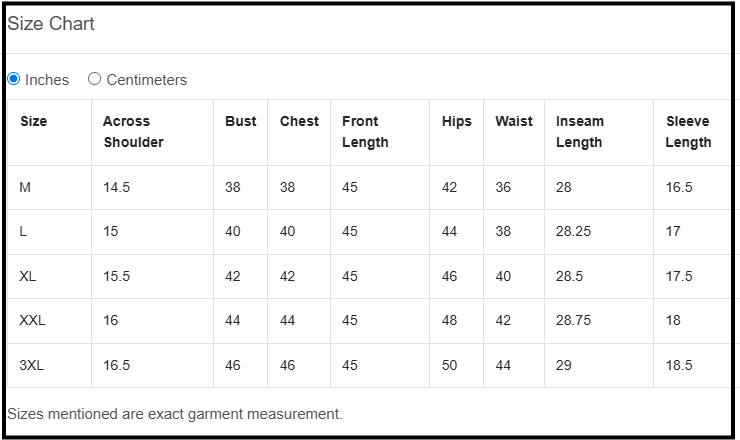Click the Inseam Length column header
740x440 pixels.
point(580,131)
